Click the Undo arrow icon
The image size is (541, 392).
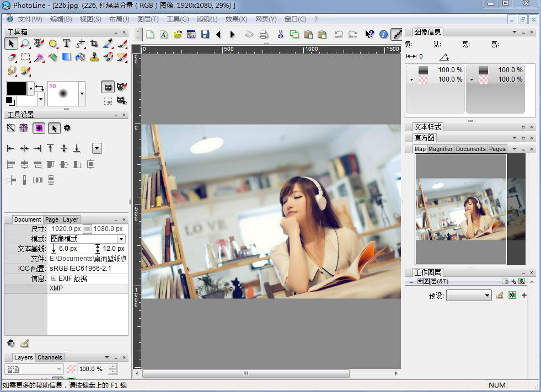click(x=339, y=34)
